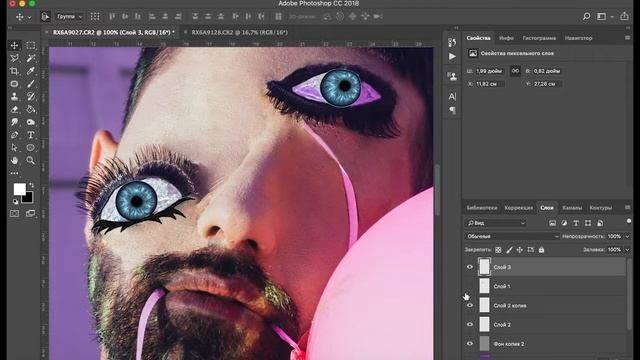Toggle Quick Mask mode icon
This screenshot has width=640, height=360.
coord(14,213)
